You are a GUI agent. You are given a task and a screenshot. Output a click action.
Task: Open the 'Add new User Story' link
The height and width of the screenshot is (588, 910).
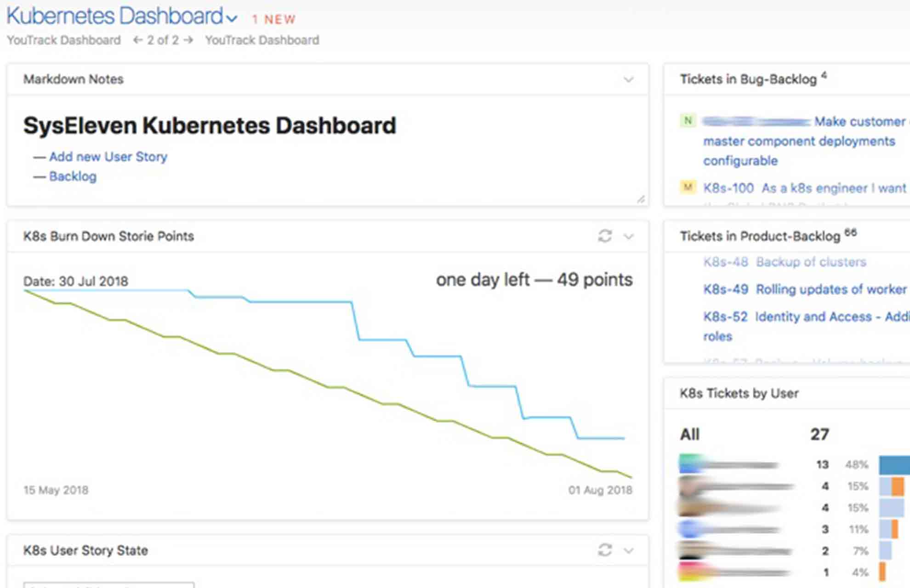tap(108, 157)
